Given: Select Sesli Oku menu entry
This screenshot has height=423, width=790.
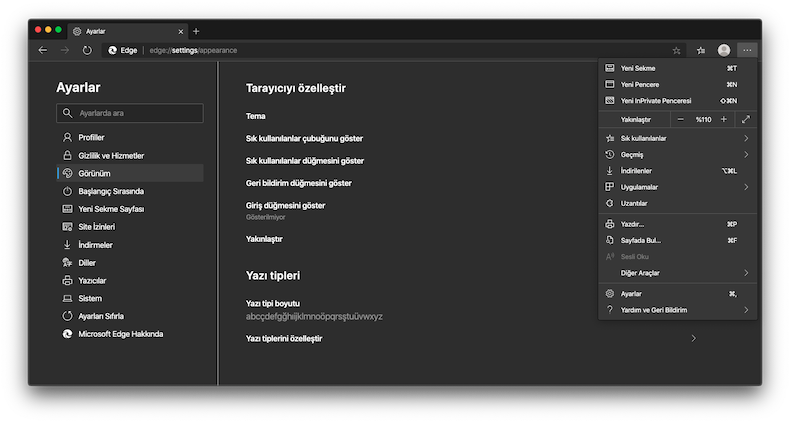Looking at the screenshot, I should click(678, 257).
